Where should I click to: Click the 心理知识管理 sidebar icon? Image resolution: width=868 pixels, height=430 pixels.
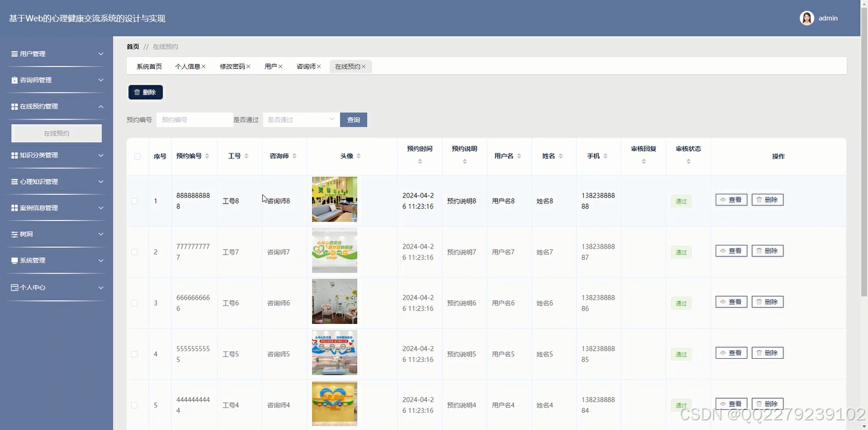pyautogui.click(x=14, y=181)
